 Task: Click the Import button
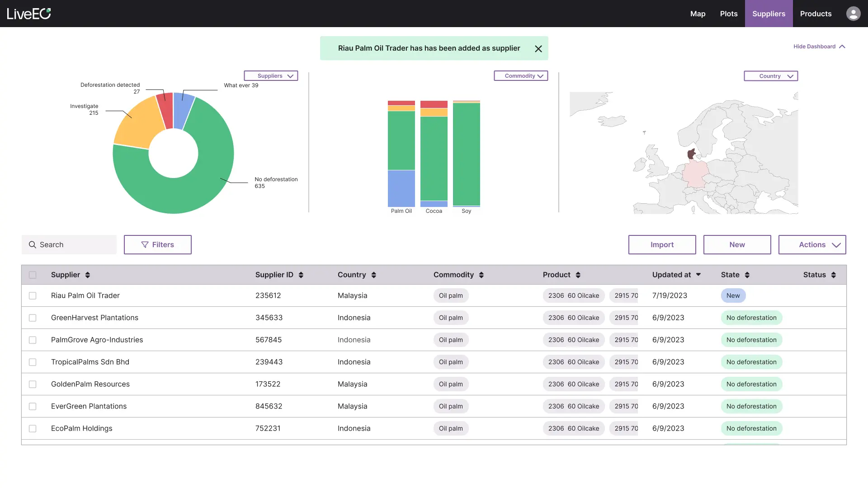tap(662, 244)
